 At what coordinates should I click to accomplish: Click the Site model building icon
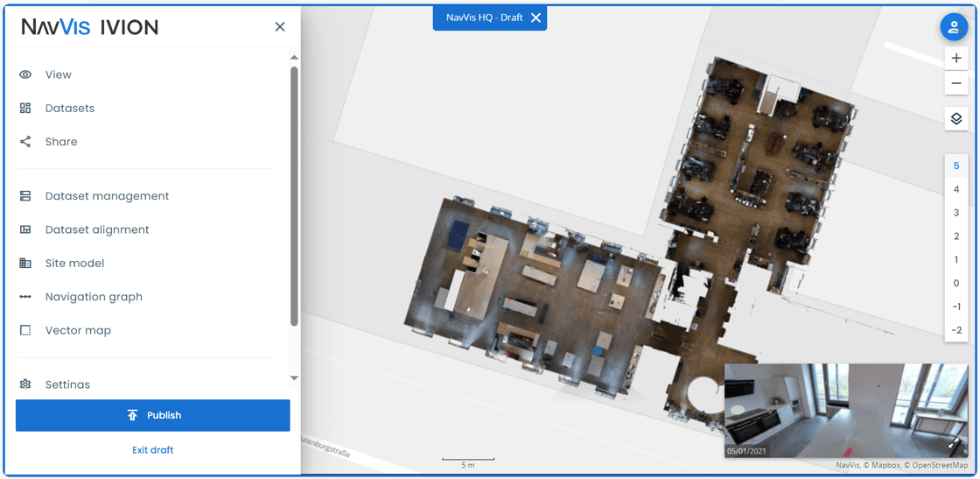[25, 264]
